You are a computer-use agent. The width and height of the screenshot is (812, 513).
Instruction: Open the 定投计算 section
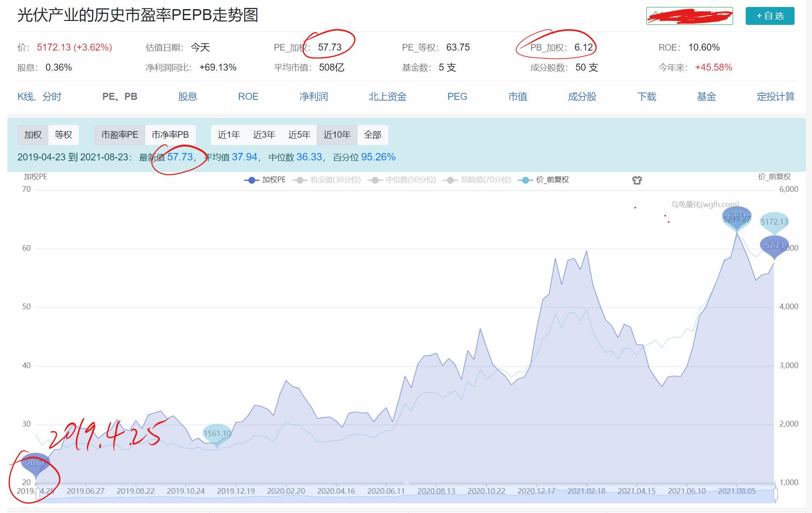point(776,97)
